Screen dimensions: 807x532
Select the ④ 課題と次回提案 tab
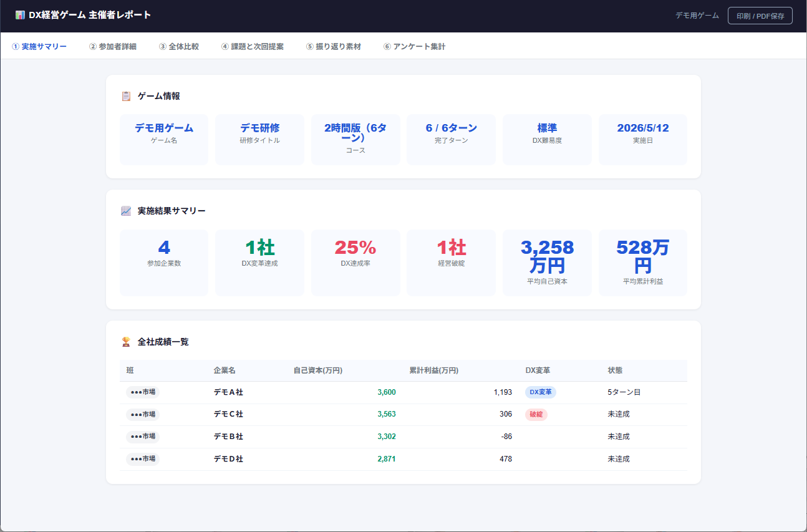click(253, 46)
